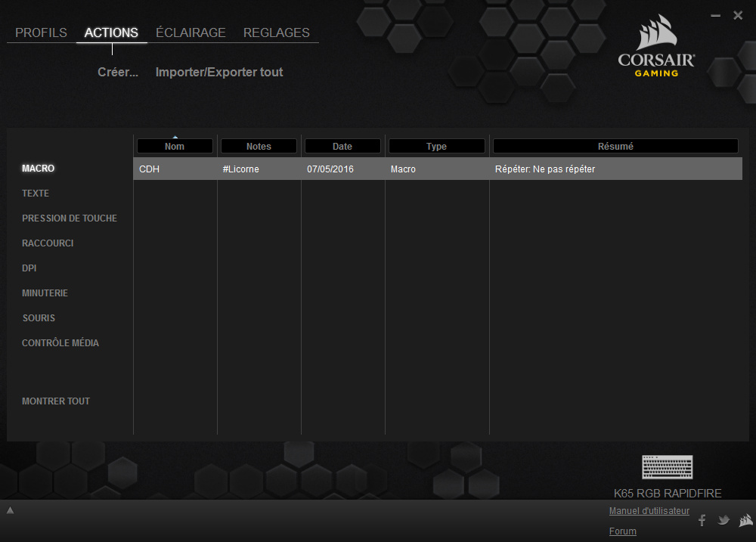The height and width of the screenshot is (542, 756).
Task: Sort actions by the Date column header
Action: (342, 147)
